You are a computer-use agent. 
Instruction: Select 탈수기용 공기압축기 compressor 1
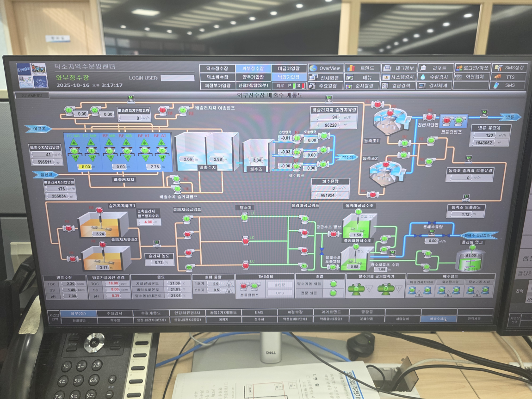coord(356,289)
